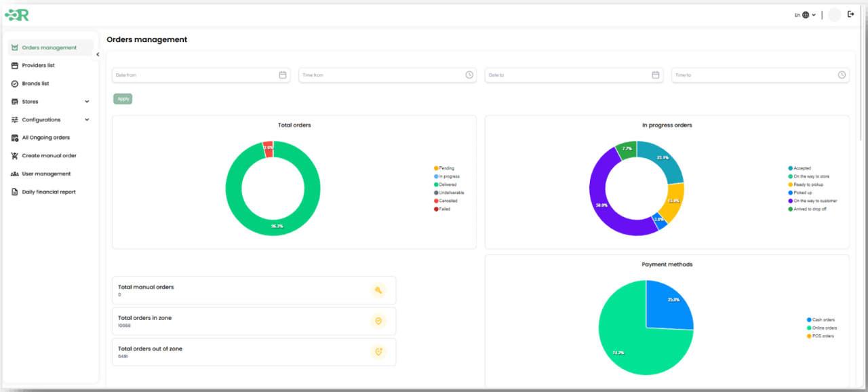
Task: Click the logout icon in top bar
Action: point(851,14)
